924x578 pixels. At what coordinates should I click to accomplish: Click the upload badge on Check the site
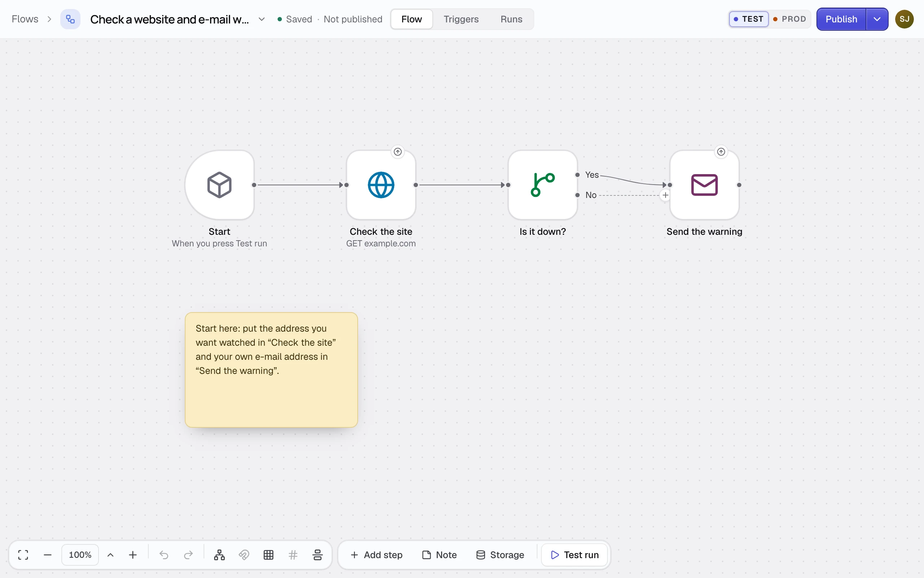click(x=398, y=152)
